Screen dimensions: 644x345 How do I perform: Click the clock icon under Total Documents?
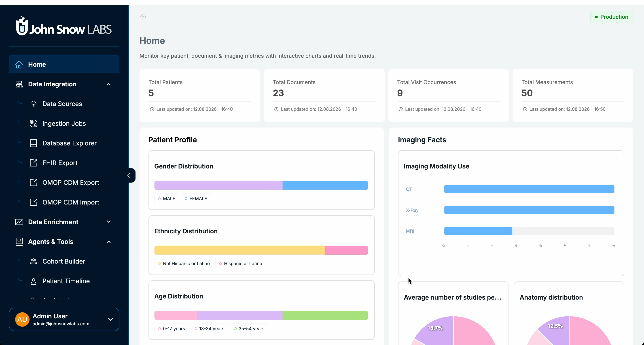276,109
